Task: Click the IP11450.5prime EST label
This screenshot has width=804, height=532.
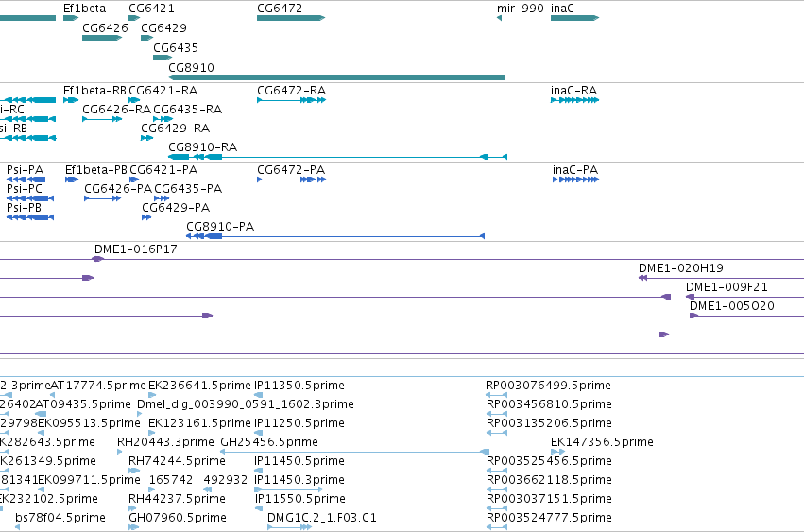Action: click(299, 461)
